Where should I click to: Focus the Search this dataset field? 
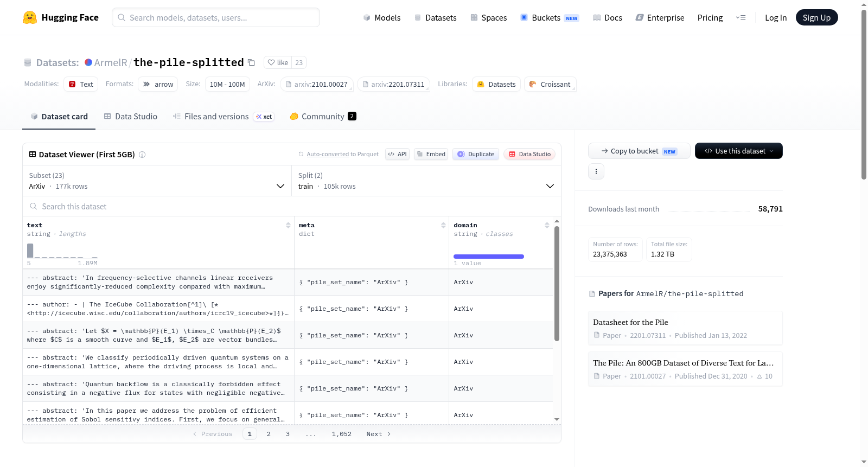[292, 206]
